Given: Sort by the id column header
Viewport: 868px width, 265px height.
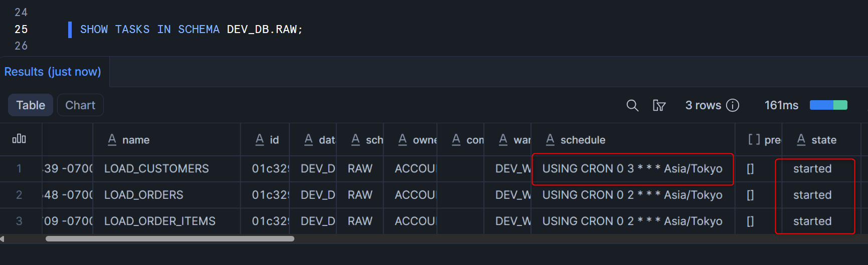Looking at the screenshot, I should 274,140.
